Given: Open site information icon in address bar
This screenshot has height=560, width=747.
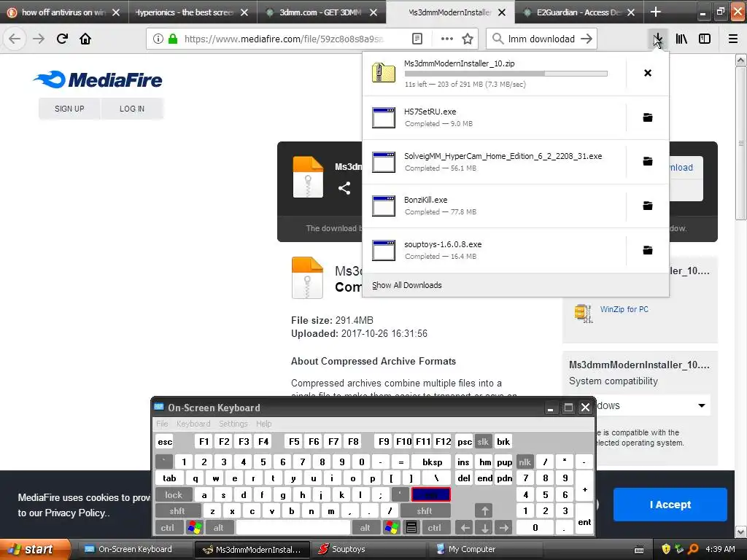Looking at the screenshot, I should (158, 39).
